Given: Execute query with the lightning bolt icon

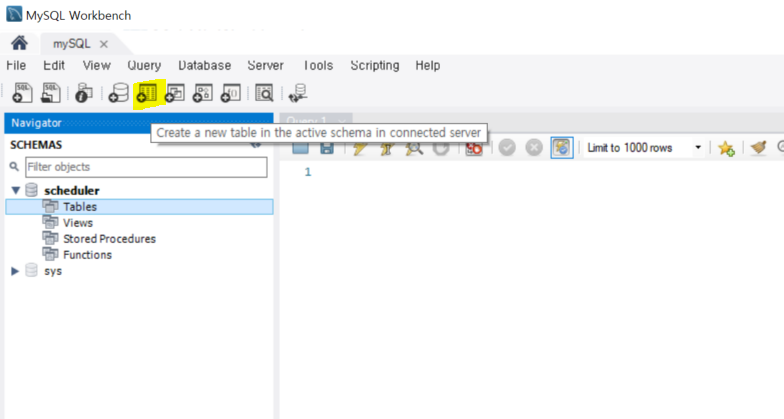Looking at the screenshot, I should 360,148.
